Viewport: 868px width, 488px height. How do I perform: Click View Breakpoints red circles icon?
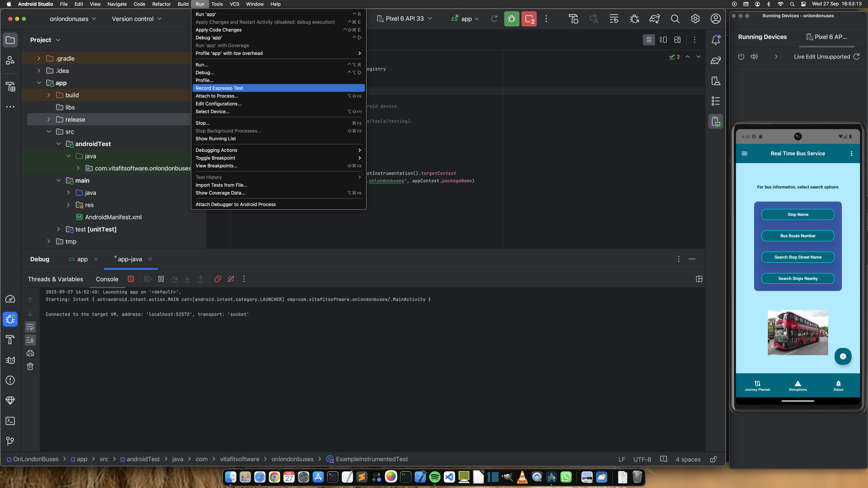[x=218, y=279]
